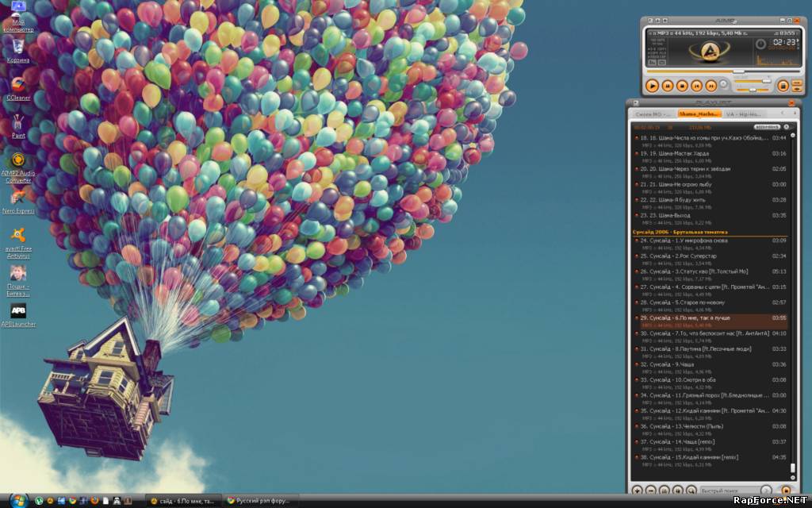
Task: Toggle the playlist window button in AIMP
Action: click(x=783, y=86)
